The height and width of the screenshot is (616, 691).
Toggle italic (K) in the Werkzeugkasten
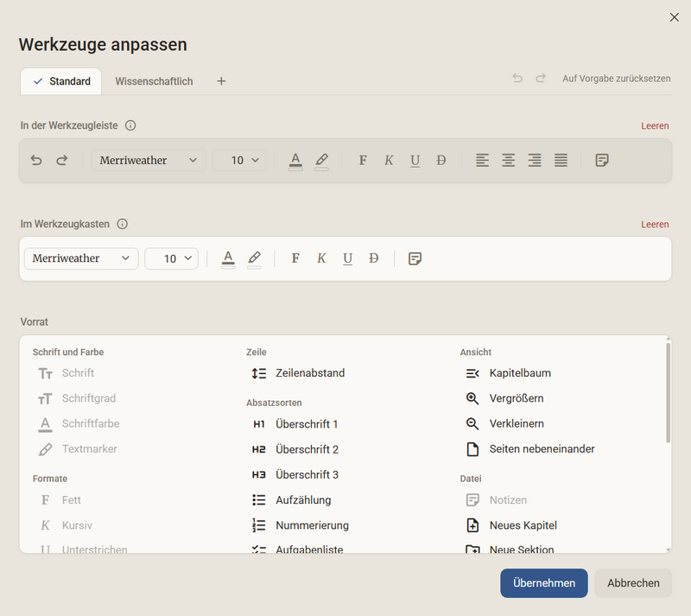click(x=321, y=258)
